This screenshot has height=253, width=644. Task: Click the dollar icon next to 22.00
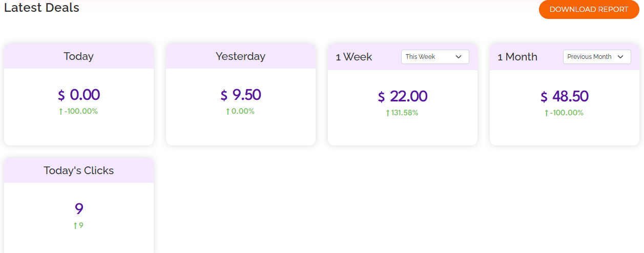pos(381,97)
